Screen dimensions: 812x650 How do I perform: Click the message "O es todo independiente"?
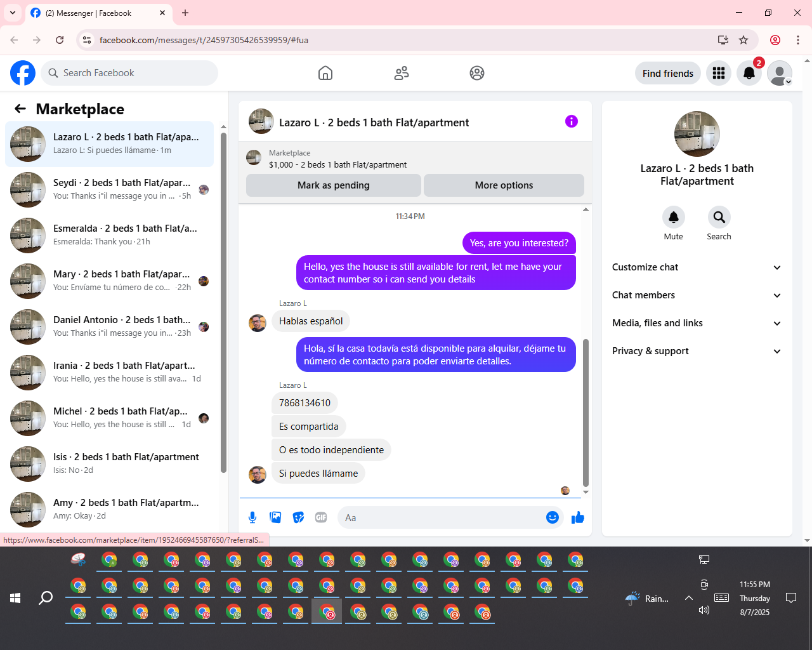point(331,450)
